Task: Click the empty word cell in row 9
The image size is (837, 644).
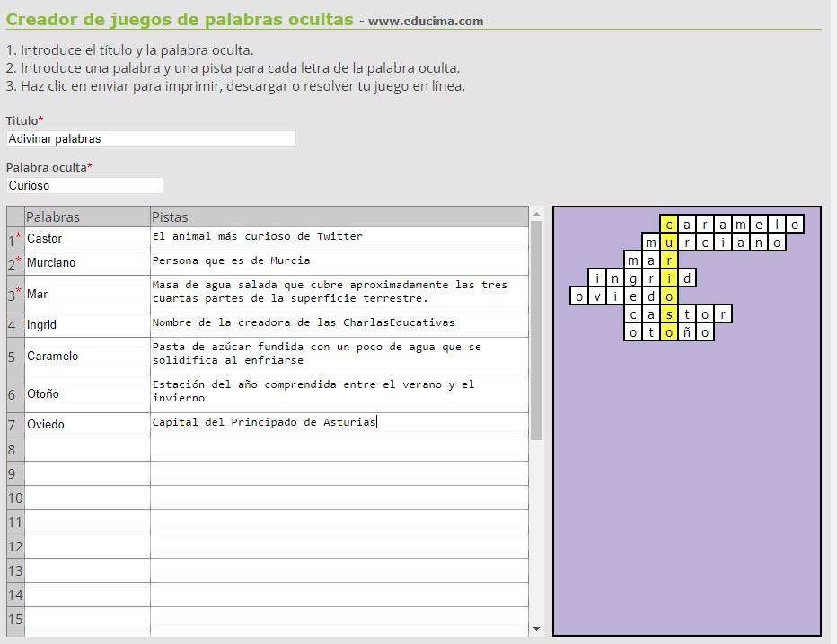Action: (87, 473)
